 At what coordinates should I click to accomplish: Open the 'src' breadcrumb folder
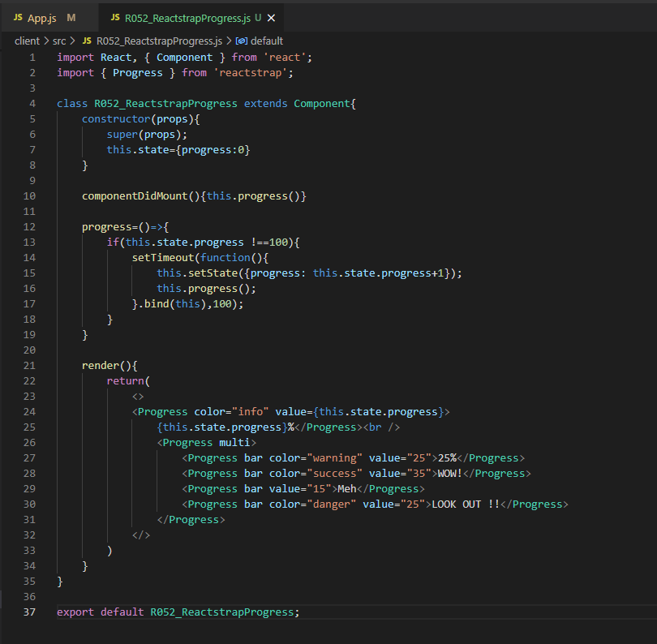click(59, 41)
